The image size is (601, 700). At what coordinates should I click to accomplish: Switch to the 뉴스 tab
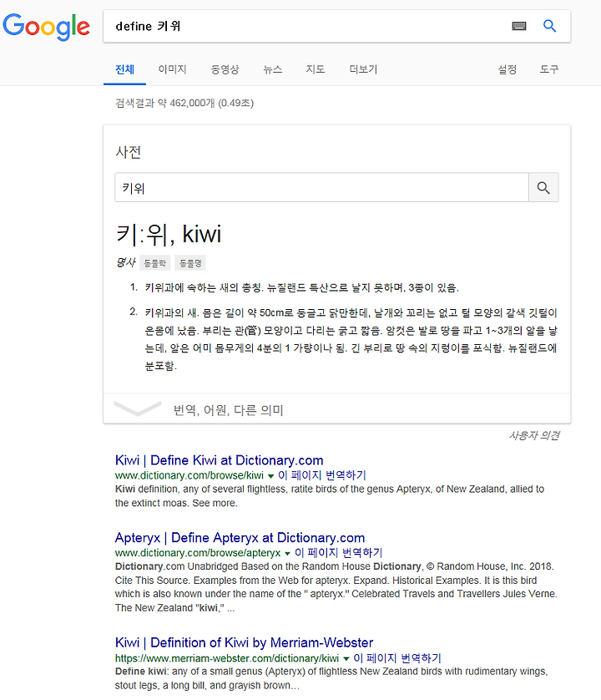(273, 69)
